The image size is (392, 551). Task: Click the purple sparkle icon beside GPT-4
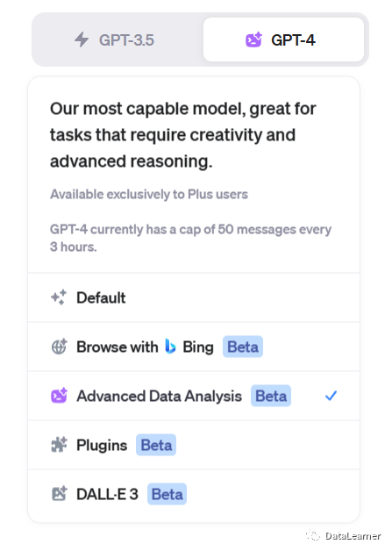point(253,39)
